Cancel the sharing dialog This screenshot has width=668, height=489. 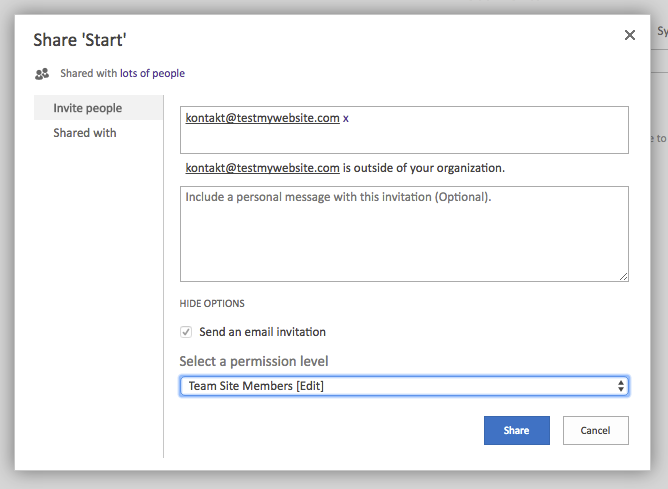click(x=595, y=430)
